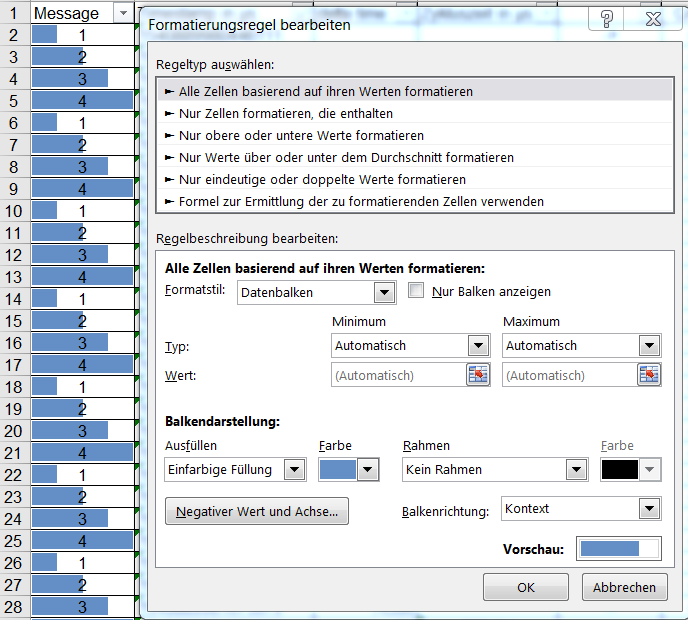Click the OK button
This screenshot has width=688, height=620.
point(526,587)
